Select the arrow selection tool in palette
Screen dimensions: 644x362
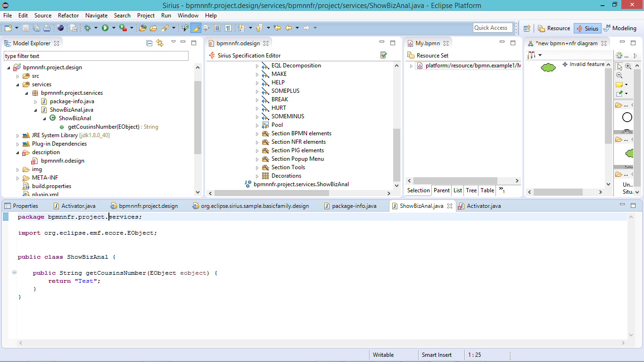[x=619, y=66]
